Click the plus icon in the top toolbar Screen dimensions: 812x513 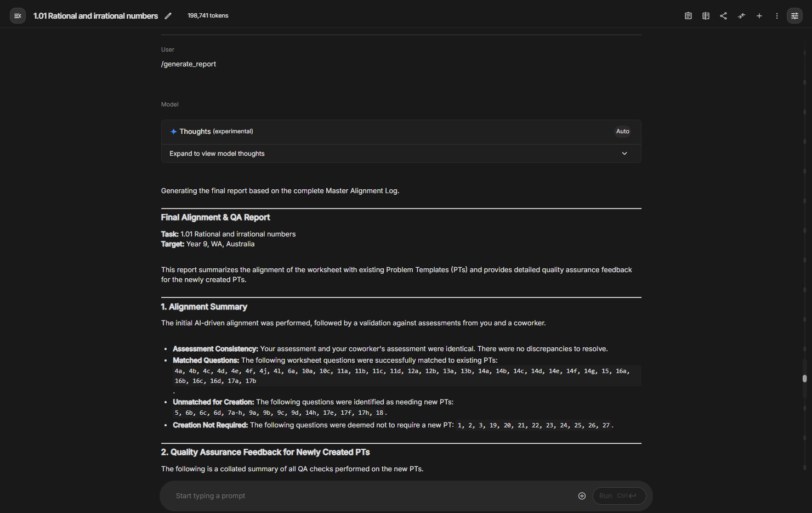[x=759, y=16]
